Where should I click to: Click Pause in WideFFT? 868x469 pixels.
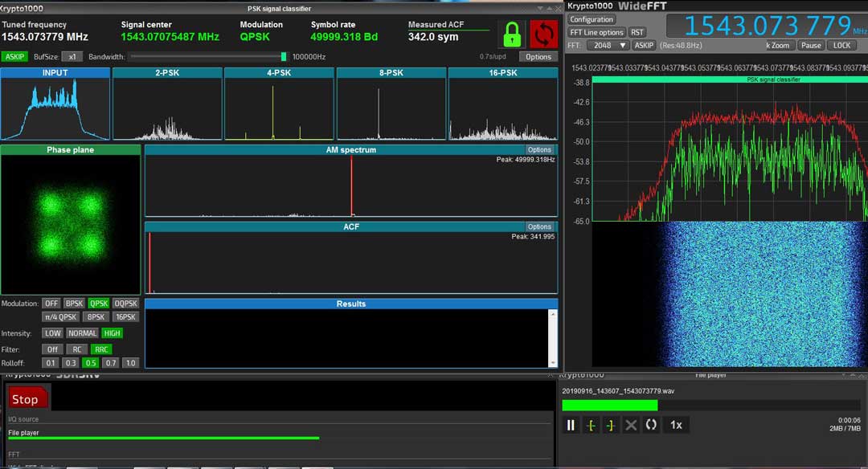pos(811,45)
